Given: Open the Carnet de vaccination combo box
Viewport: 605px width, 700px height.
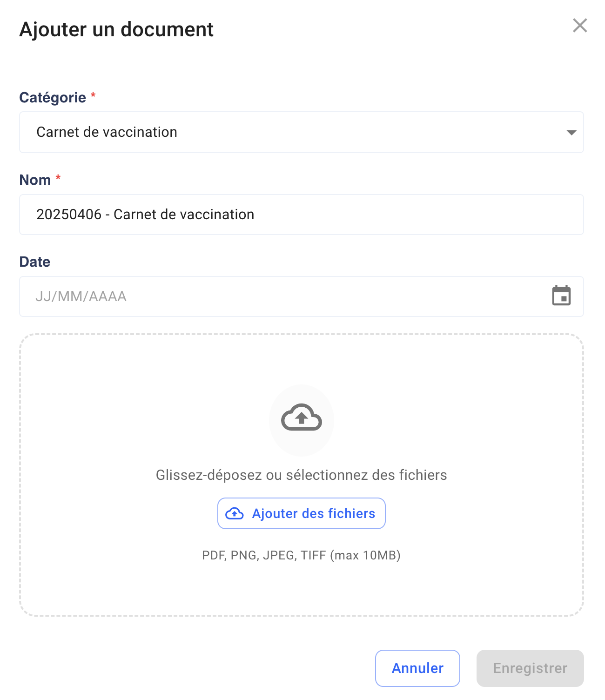Looking at the screenshot, I should point(302,132).
